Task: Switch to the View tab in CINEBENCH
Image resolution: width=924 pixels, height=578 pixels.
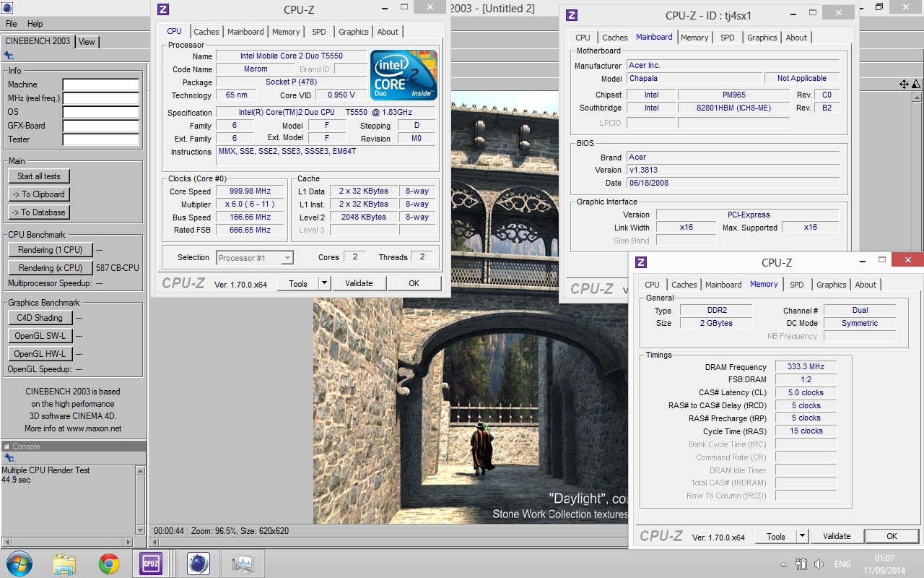Action: coord(87,42)
